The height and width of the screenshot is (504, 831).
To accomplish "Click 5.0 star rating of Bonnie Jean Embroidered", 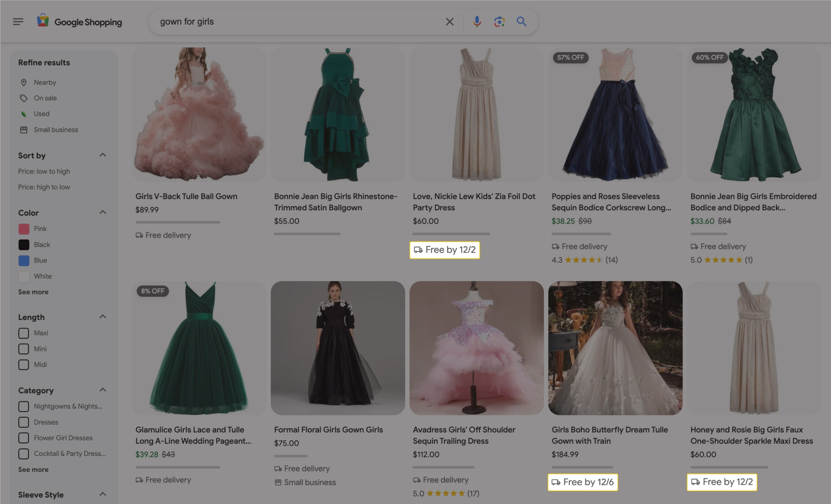I will click(721, 260).
